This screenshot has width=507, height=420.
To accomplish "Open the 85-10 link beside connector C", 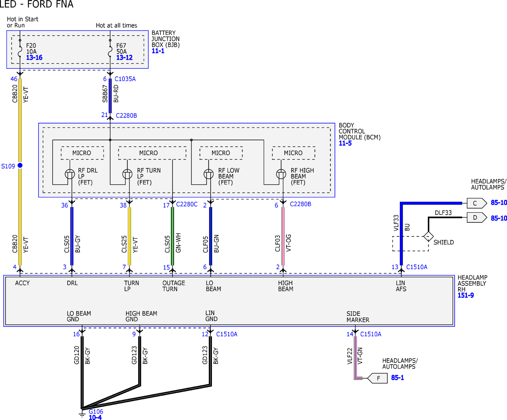I will point(499,203).
